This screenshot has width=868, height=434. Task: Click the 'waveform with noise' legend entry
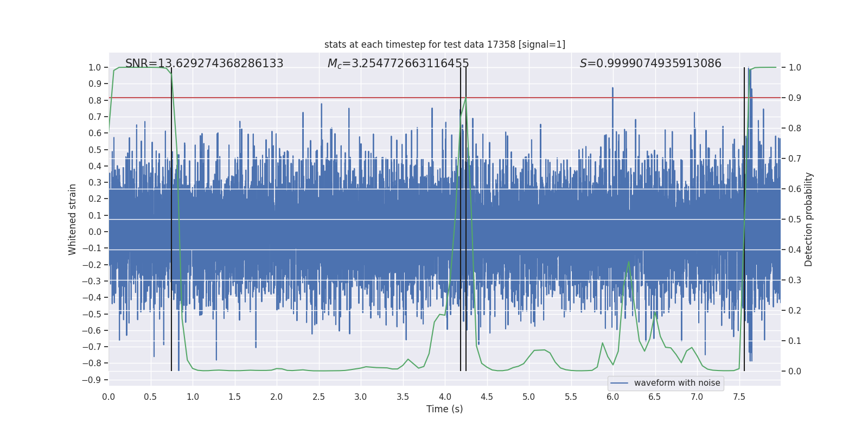tap(677, 383)
